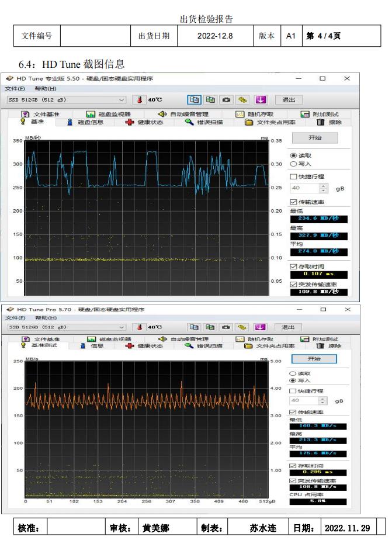The height and width of the screenshot is (554, 392).
Task: Switch to 磁盘信息 tab in HD Tune 5.50
Action: coord(85,122)
